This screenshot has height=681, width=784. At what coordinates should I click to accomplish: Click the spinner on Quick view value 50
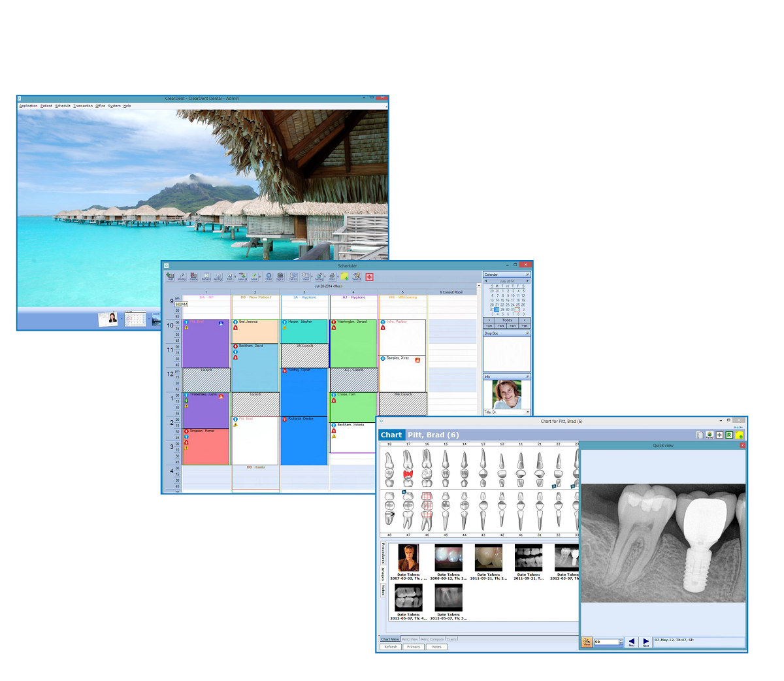(621, 642)
